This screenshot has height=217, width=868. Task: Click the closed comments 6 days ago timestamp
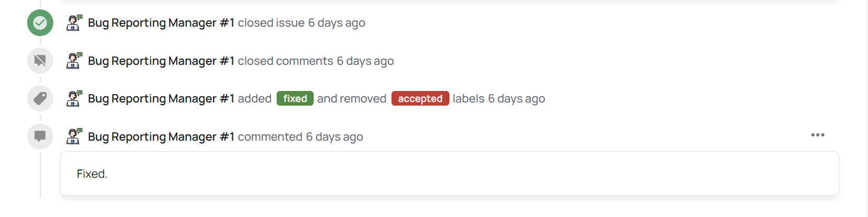click(x=365, y=61)
